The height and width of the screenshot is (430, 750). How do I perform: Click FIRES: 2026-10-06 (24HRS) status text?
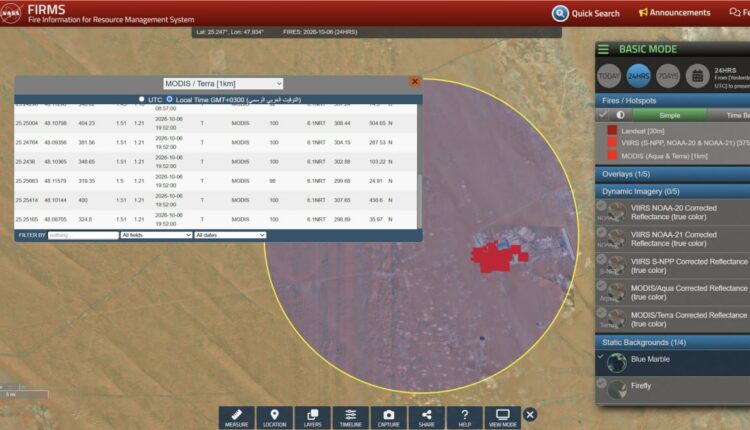pyautogui.click(x=320, y=32)
